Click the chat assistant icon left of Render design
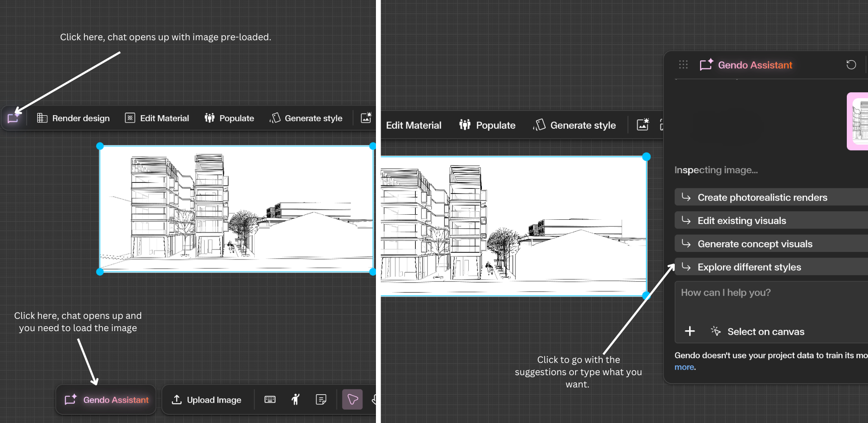 point(13,118)
